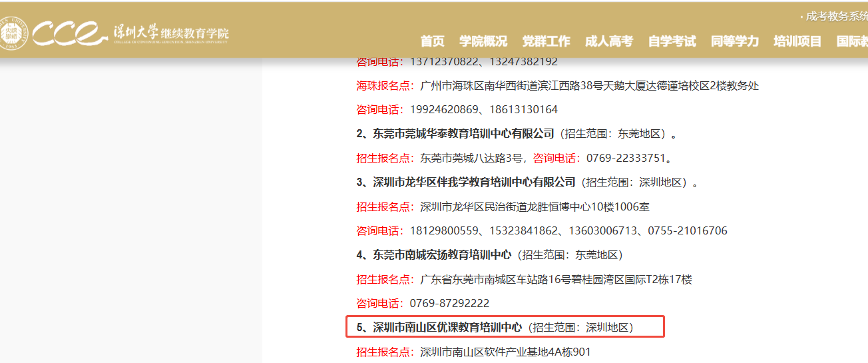Click the text （招生范围：东莞地区） after item 2
868x363 pixels.
coord(612,133)
